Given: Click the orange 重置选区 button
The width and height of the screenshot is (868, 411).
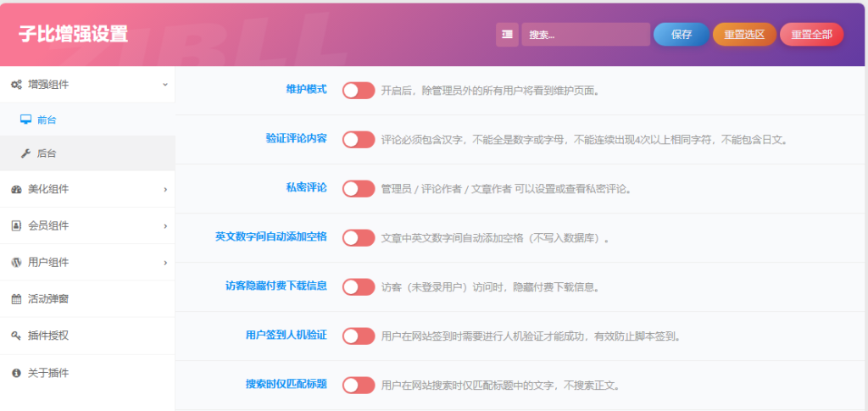Looking at the screenshot, I should (x=744, y=34).
